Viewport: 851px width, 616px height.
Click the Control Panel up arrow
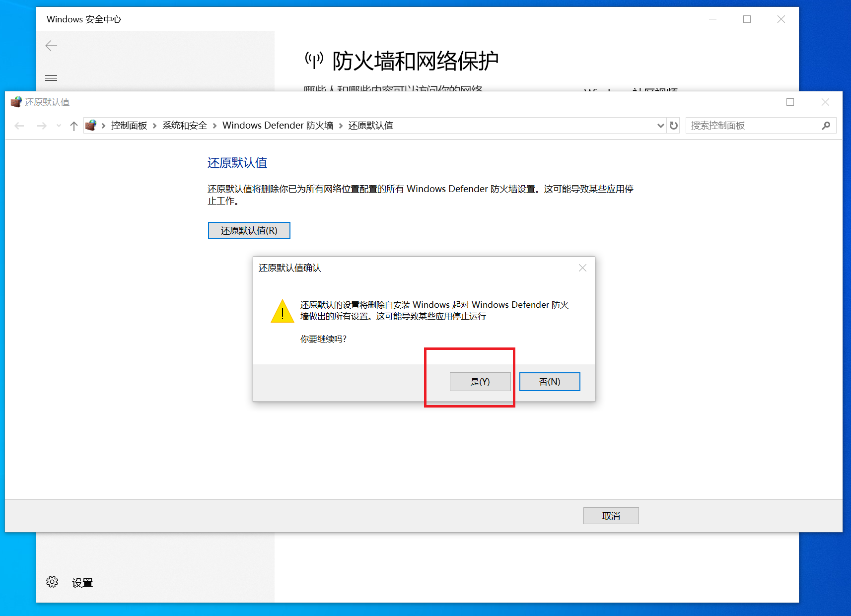[74, 126]
